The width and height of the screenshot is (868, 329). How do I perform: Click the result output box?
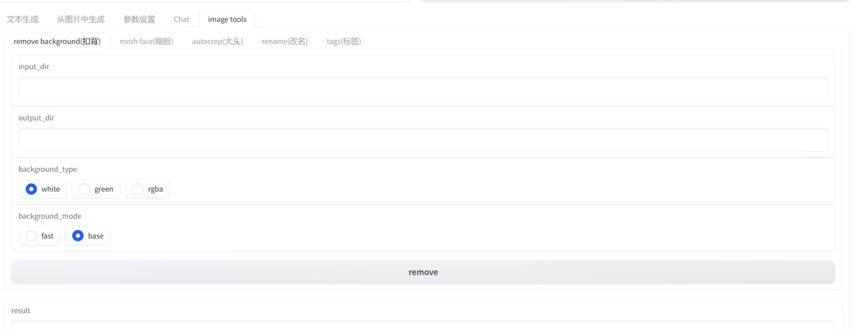423,325
